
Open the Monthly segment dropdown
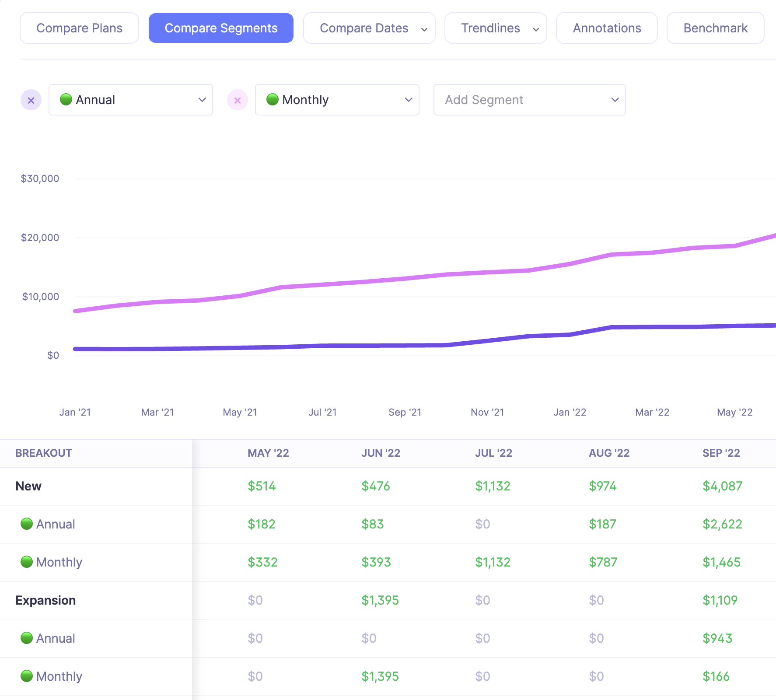(337, 100)
